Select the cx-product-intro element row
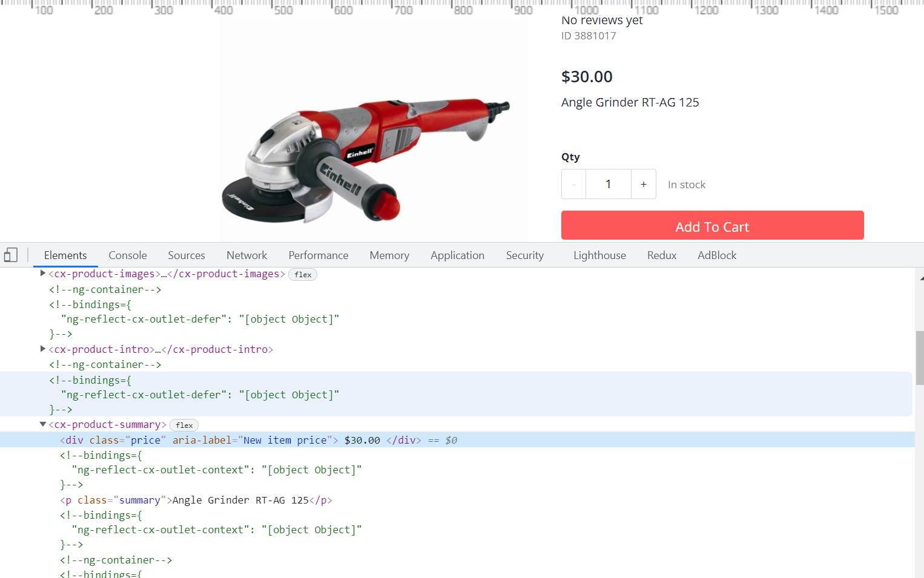This screenshot has width=924, height=578. 457,349
